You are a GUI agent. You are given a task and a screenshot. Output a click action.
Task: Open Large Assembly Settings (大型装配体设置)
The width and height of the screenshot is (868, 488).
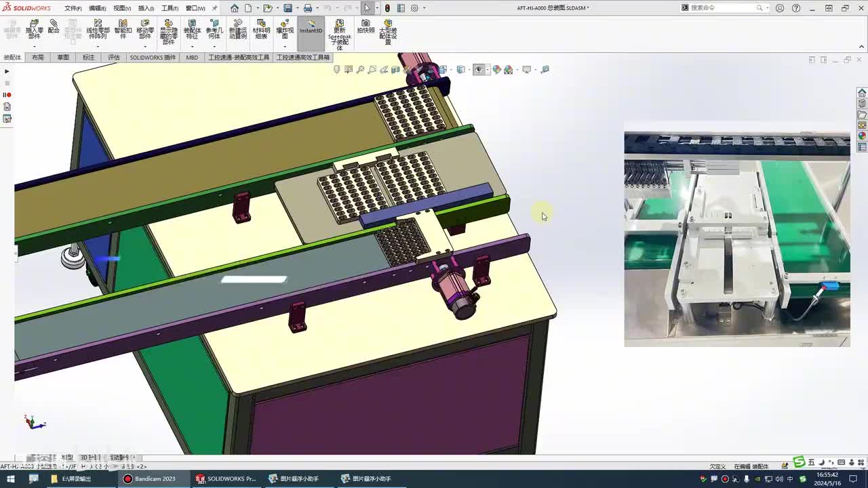pos(388,32)
